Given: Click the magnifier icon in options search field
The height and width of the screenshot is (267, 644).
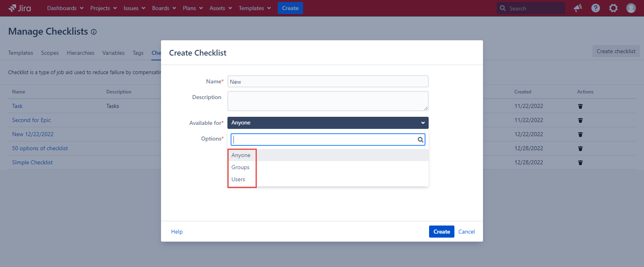Looking at the screenshot, I should [420, 140].
